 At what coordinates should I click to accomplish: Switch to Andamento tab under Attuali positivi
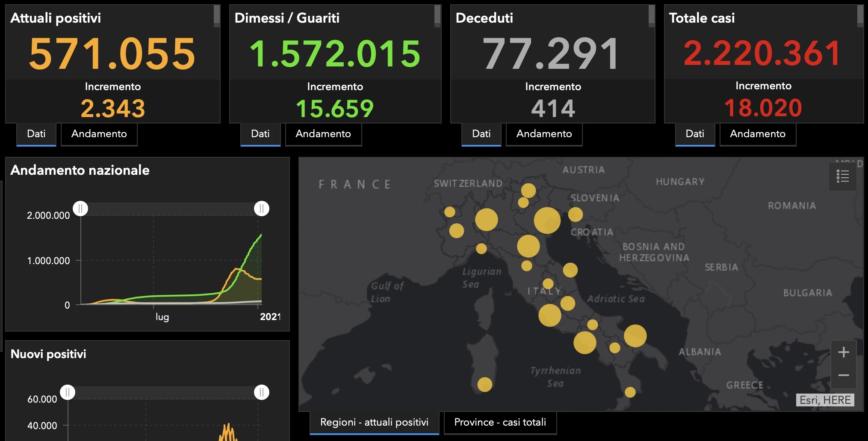(99, 134)
